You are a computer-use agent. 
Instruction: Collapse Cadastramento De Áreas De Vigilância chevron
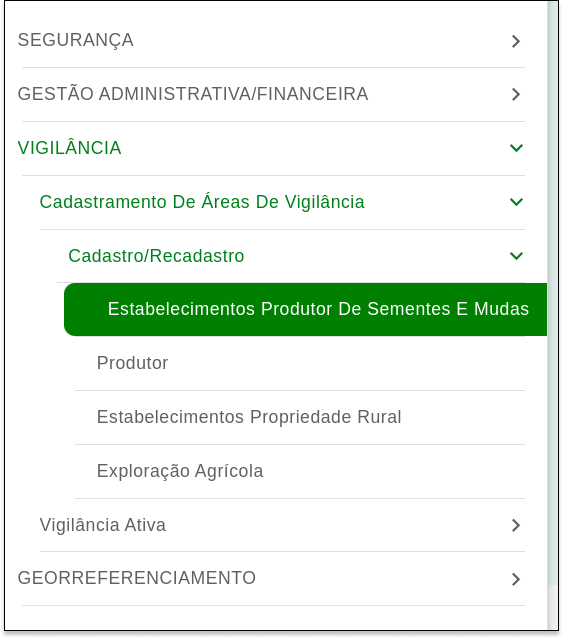pyautogui.click(x=516, y=202)
